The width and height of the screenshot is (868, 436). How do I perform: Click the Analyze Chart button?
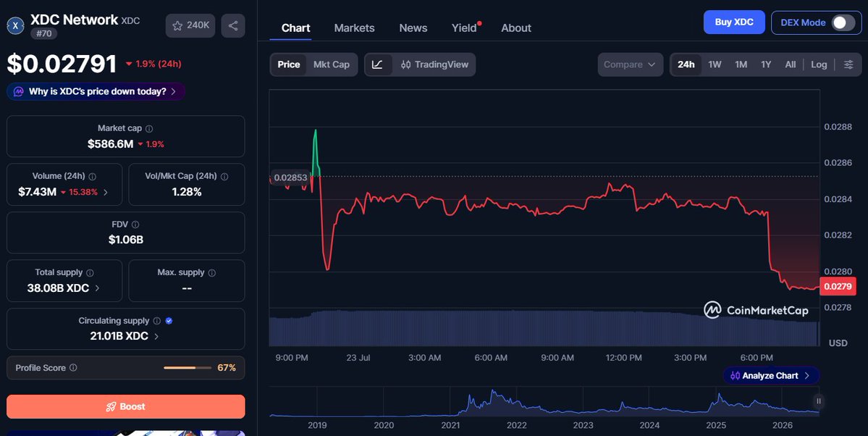(x=771, y=376)
